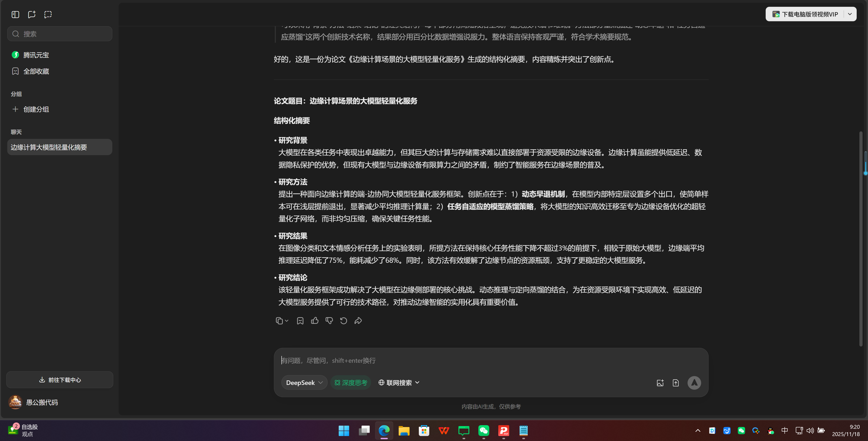Open image upload in the input bar
The image size is (868, 441).
660,382
